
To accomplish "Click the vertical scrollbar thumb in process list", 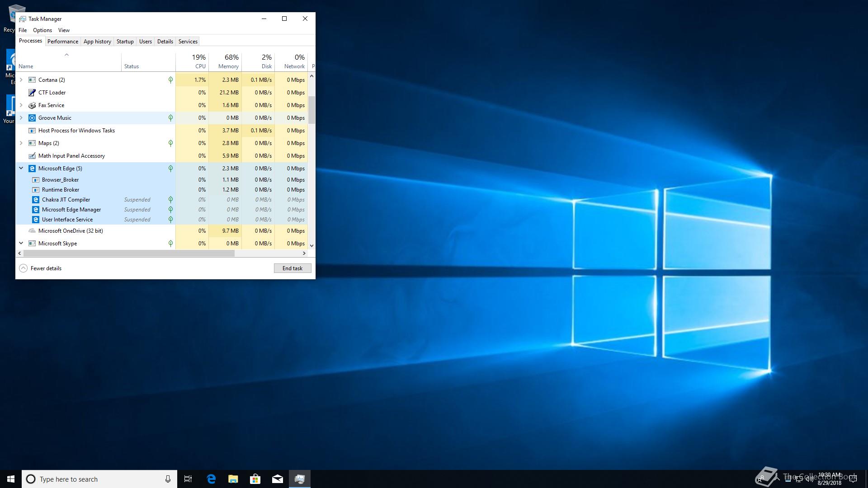I will (311, 110).
